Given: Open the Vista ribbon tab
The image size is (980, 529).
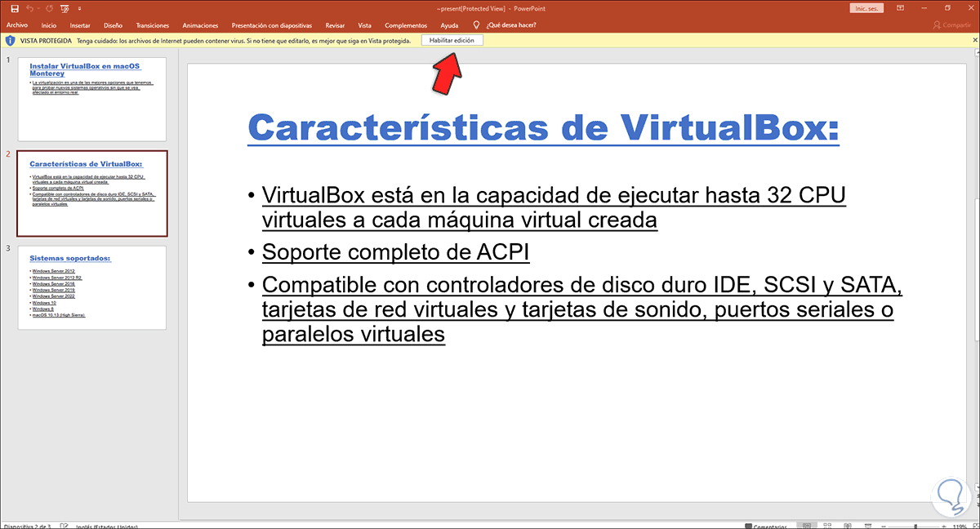Looking at the screenshot, I should (x=364, y=25).
